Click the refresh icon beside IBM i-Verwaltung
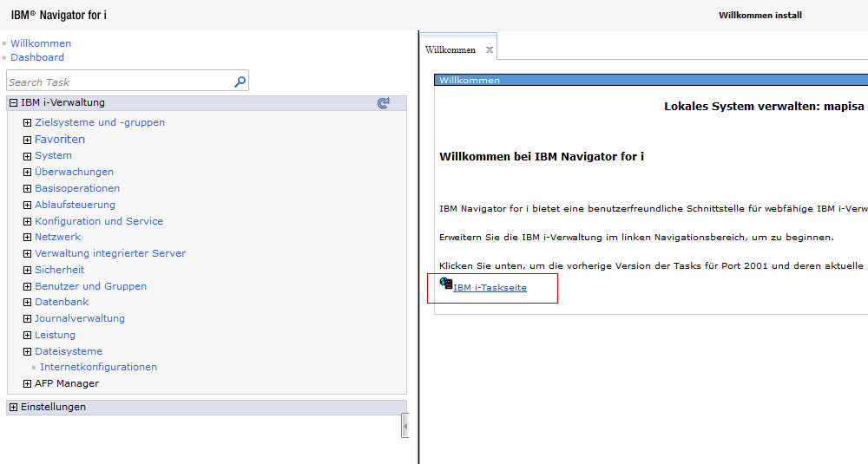 [x=383, y=103]
